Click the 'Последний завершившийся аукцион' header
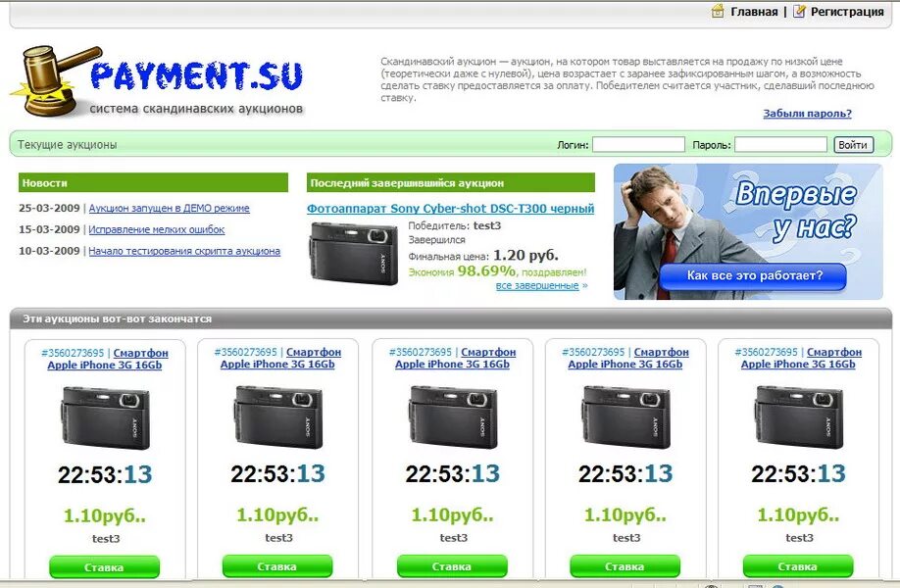 (451, 183)
